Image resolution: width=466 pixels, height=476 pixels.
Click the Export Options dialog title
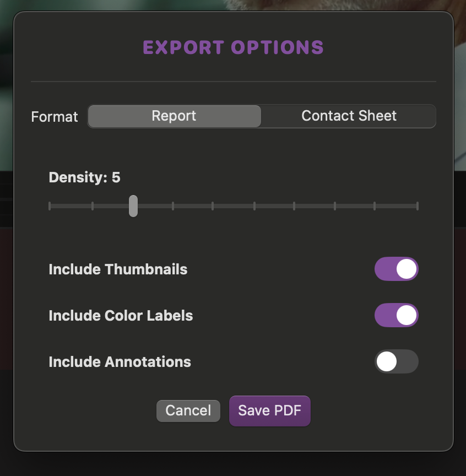pos(233,47)
